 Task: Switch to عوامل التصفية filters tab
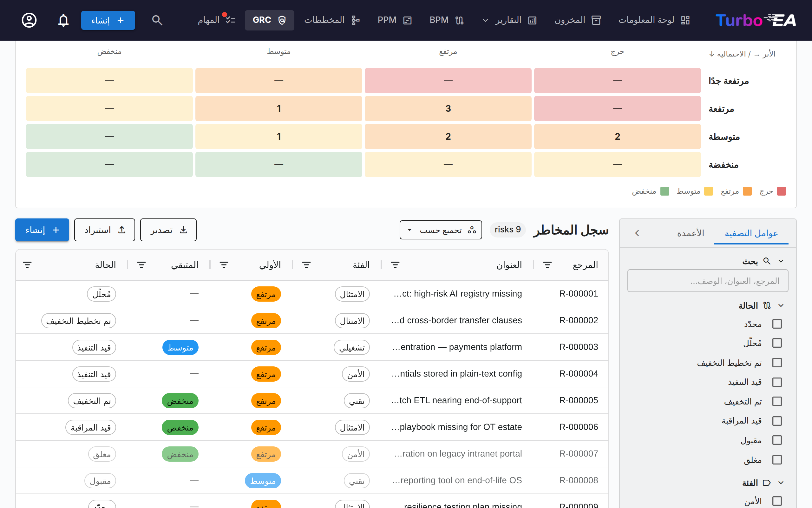[751, 233]
